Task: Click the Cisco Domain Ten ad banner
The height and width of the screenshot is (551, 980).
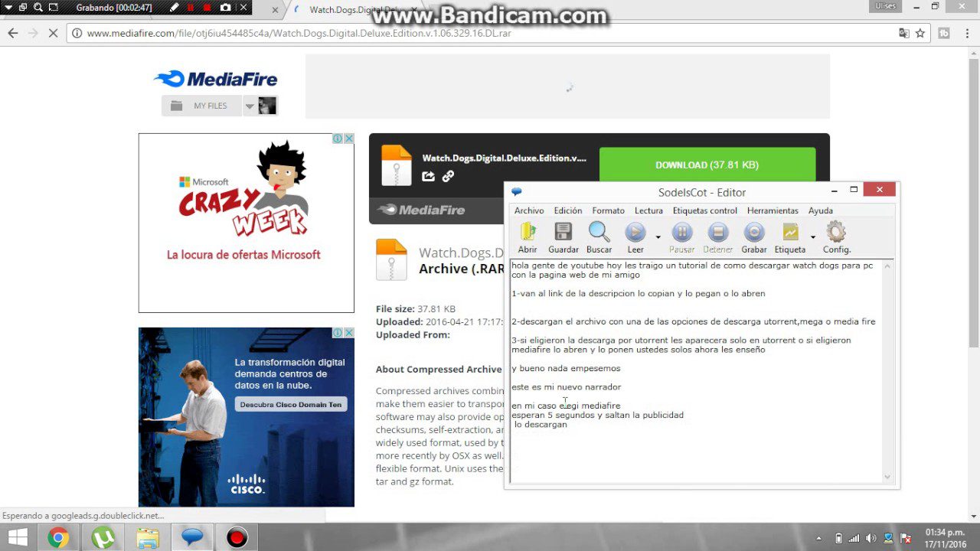Action: click(246, 417)
